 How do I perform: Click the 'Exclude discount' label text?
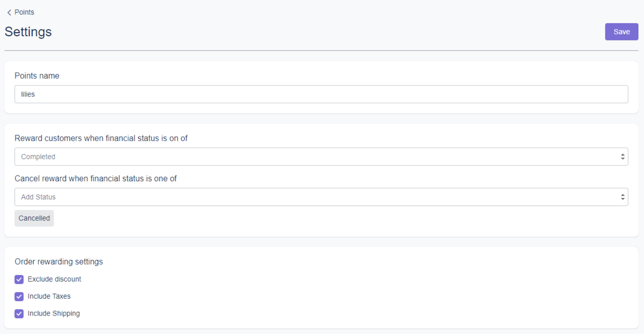coord(54,279)
